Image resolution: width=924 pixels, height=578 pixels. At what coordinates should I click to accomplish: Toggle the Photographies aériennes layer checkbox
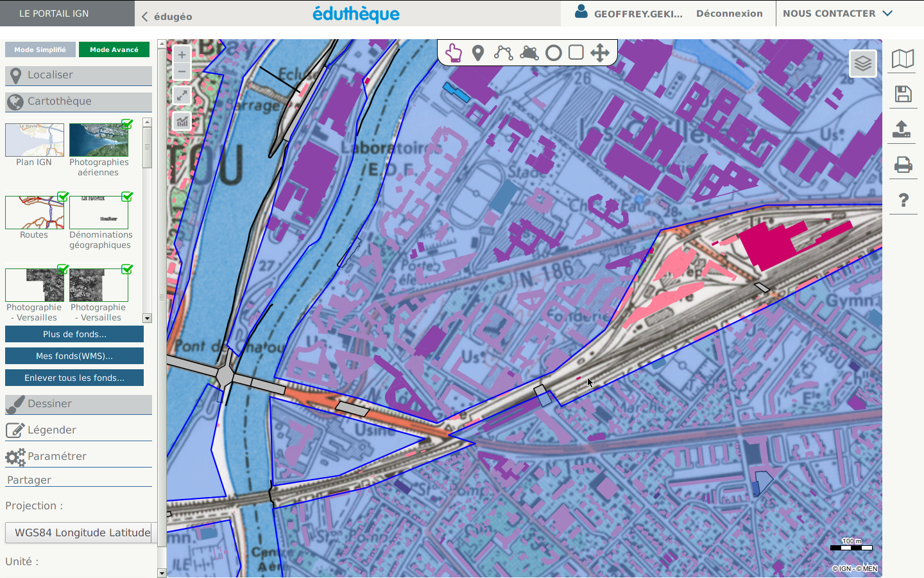(x=127, y=124)
